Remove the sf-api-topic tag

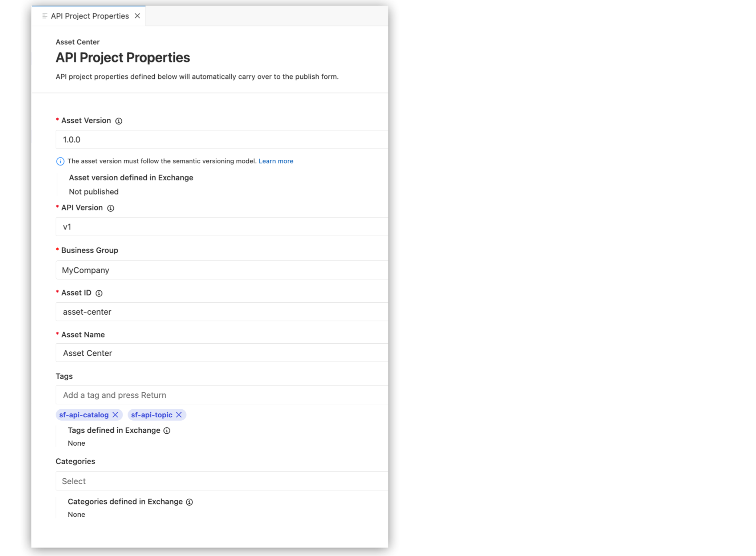tap(179, 415)
